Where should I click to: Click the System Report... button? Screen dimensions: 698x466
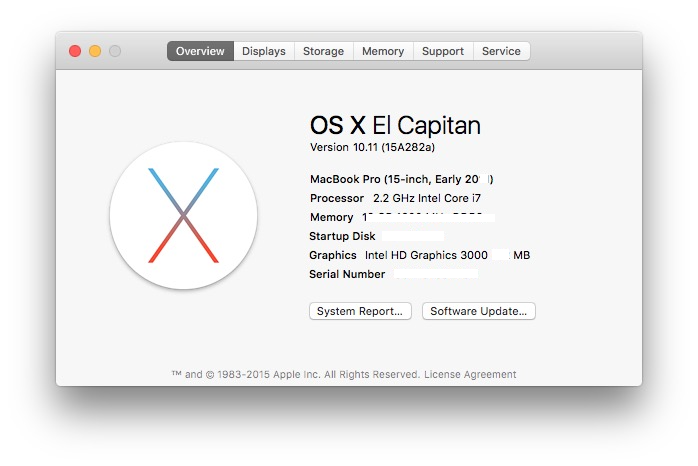360,311
